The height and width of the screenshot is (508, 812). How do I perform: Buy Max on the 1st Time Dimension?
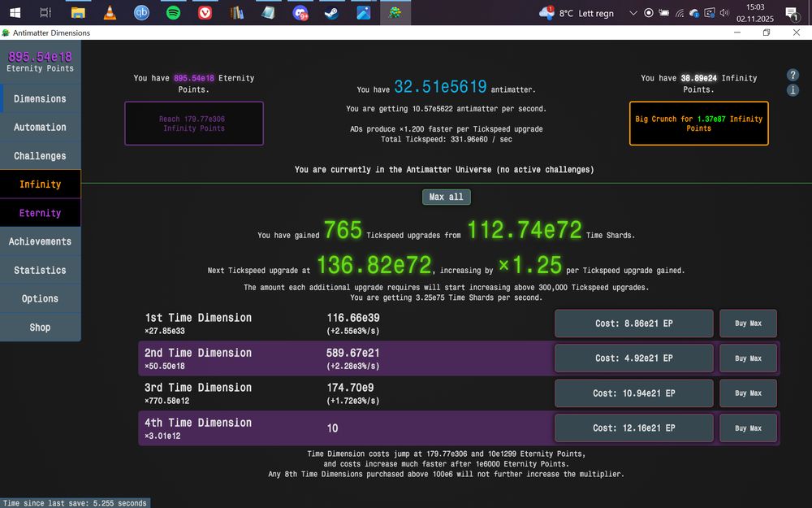(747, 323)
